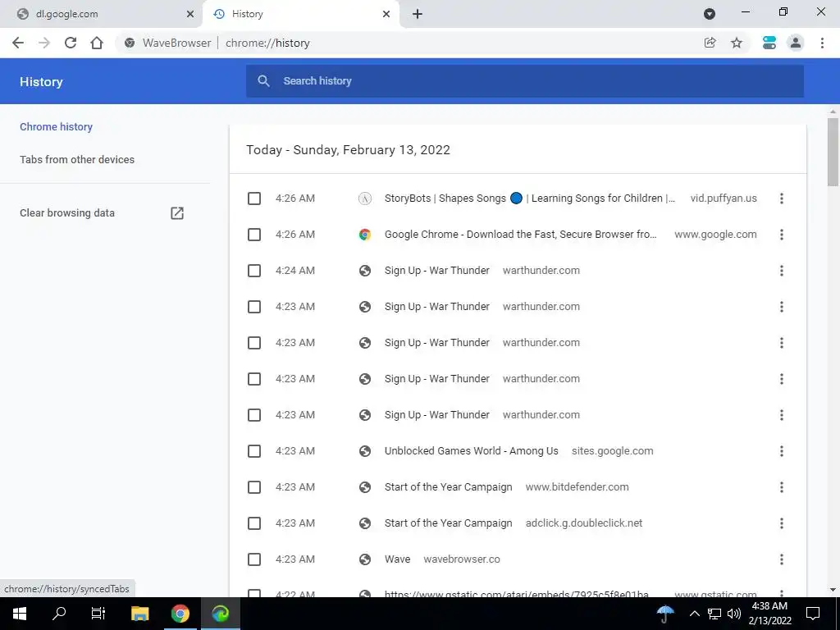Open Clear browsing data

[x=67, y=213]
